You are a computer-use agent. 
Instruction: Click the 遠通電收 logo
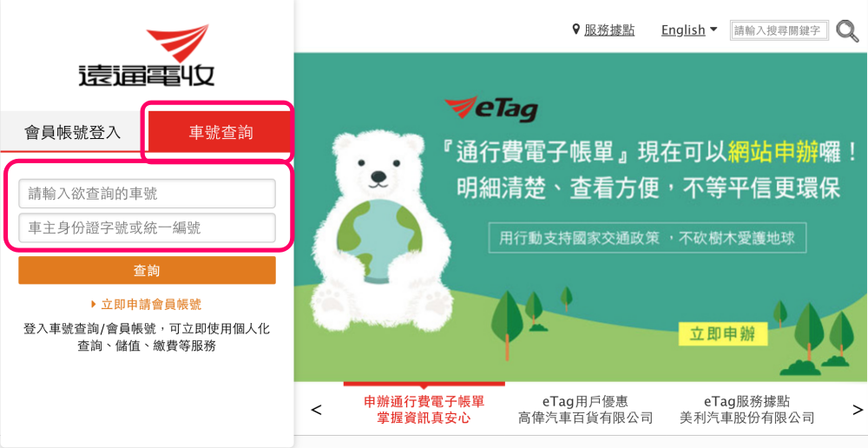[146, 56]
